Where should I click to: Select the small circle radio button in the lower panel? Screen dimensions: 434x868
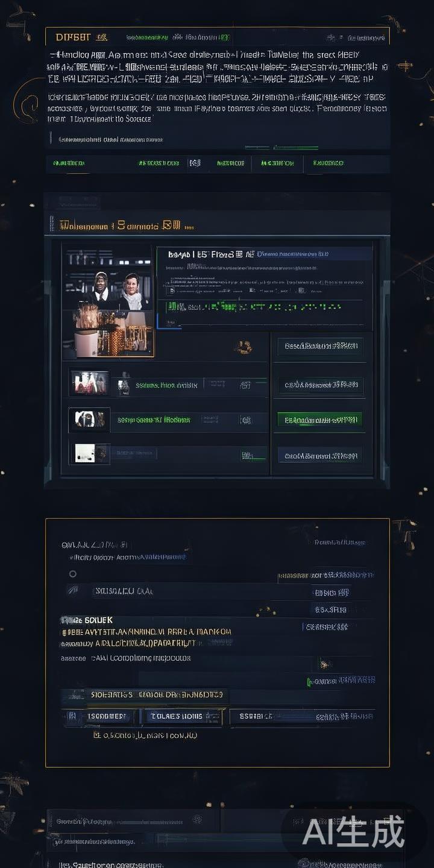[73, 574]
